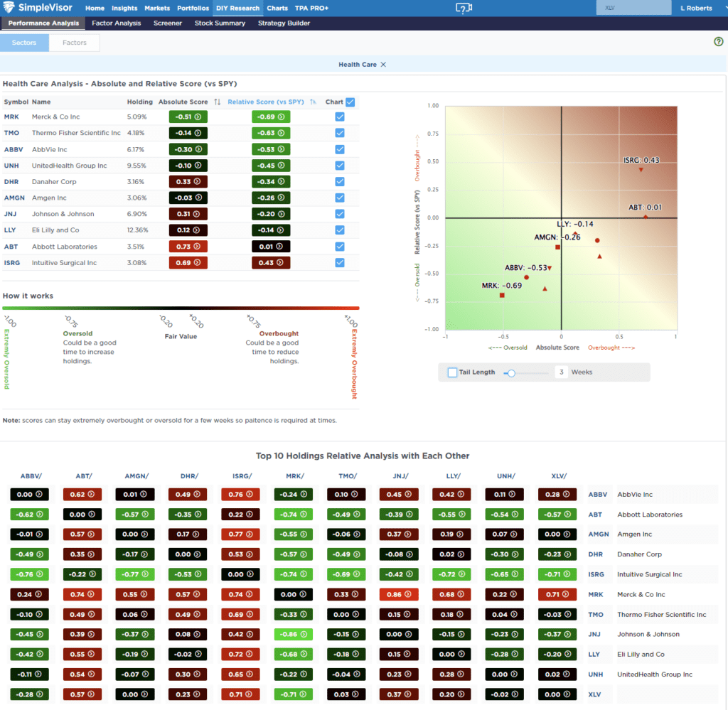Open AMGN relative score -0.26 arrow

coord(281,198)
